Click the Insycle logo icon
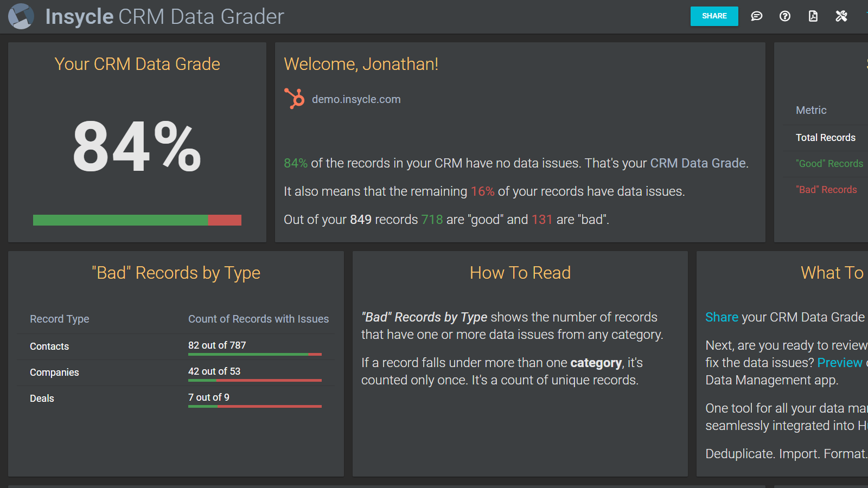 pyautogui.click(x=21, y=16)
